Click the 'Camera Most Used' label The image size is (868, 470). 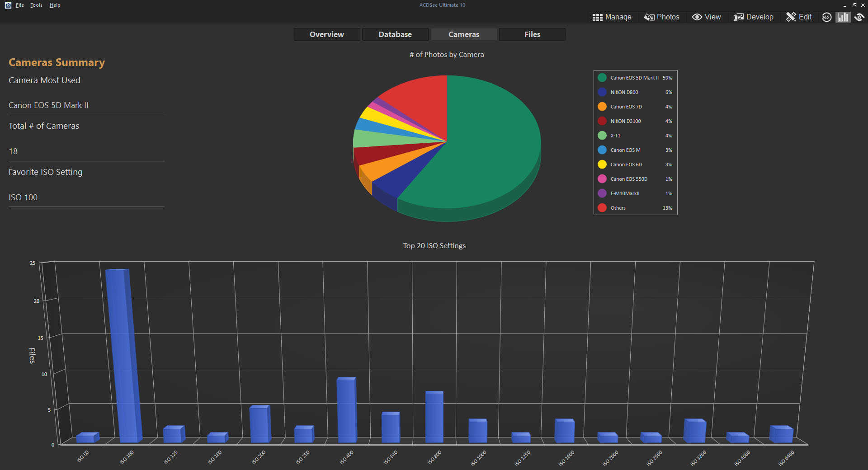click(44, 80)
